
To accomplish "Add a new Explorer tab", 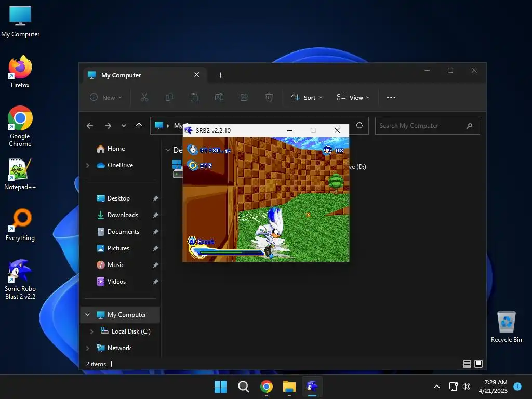I will (x=220, y=75).
